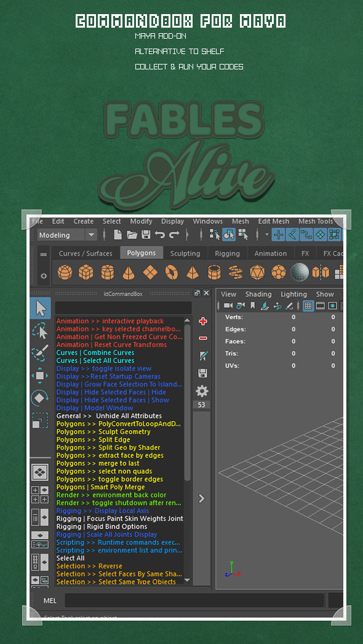
Task: Remove command with red minus icon
Action: 202,338
